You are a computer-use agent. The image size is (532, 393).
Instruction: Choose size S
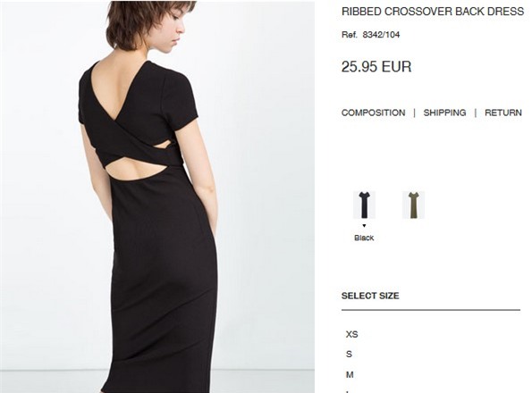click(349, 354)
